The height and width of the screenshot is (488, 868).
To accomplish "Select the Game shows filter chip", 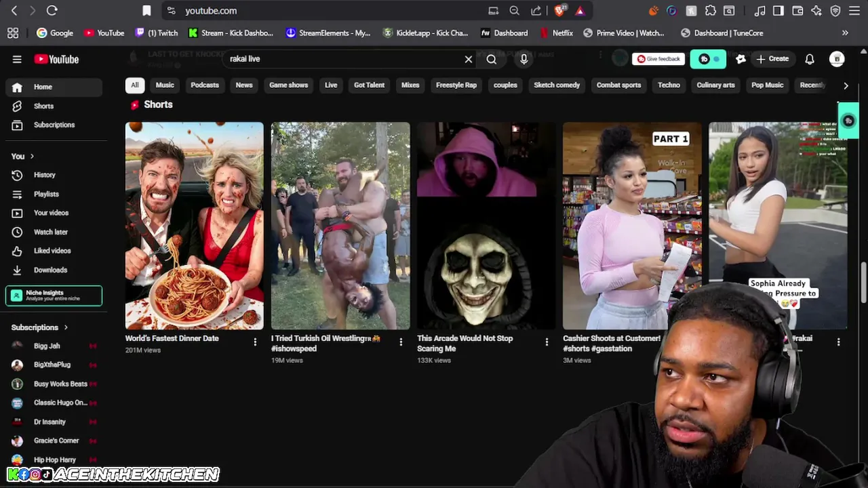I will (x=288, y=85).
